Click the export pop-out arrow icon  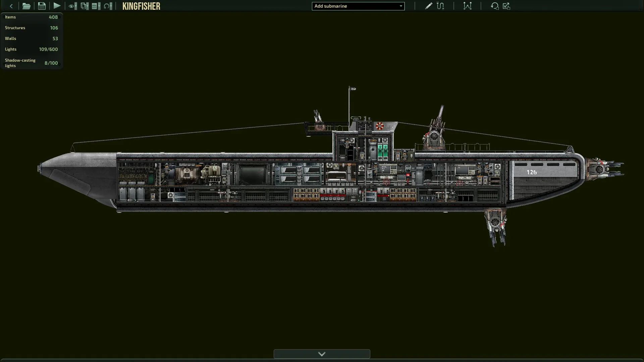point(506,6)
